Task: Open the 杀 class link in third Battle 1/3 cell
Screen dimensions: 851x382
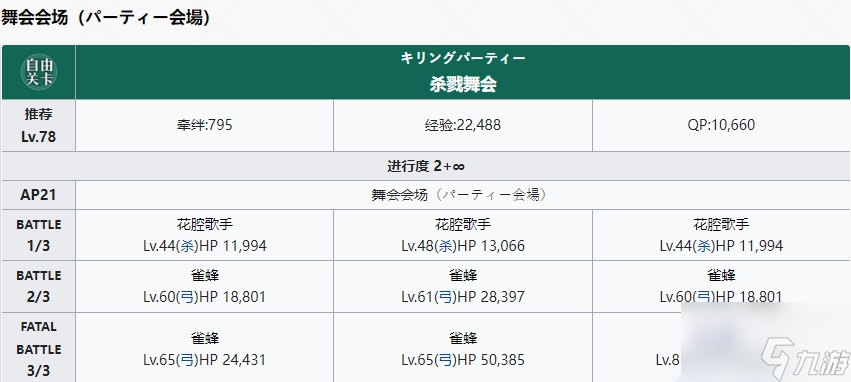Action: (704, 246)
